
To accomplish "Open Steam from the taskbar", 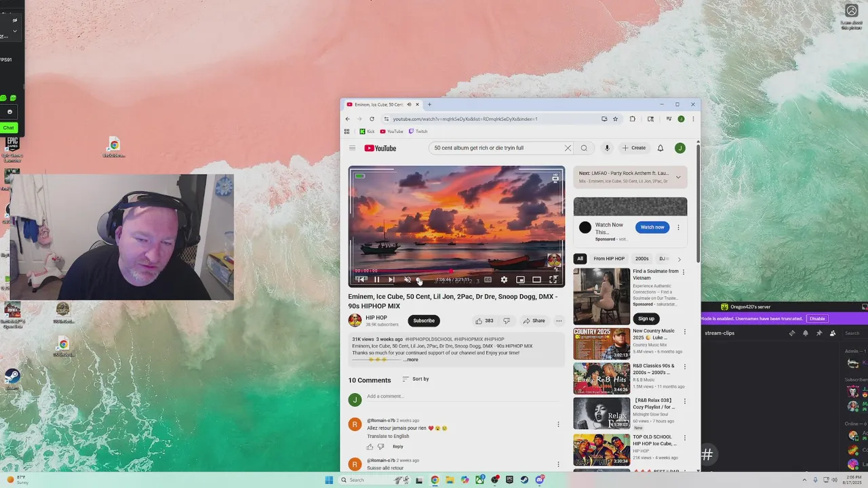I will [524, 480].
